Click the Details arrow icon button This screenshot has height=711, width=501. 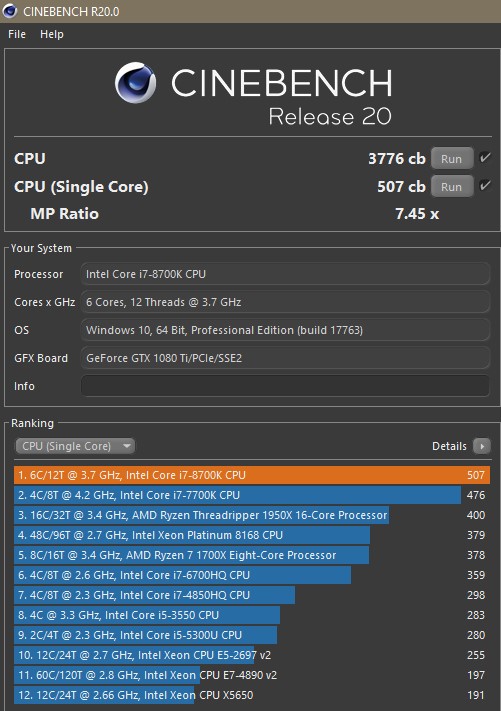pos(482,446)
